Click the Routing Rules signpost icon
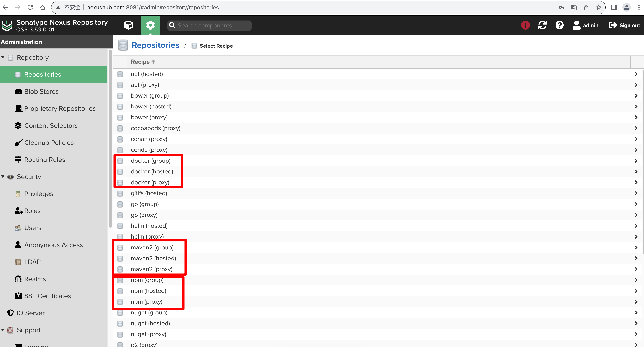Image resolution: width=644 pixels, height=347 pixels. (x=18, y=160)
